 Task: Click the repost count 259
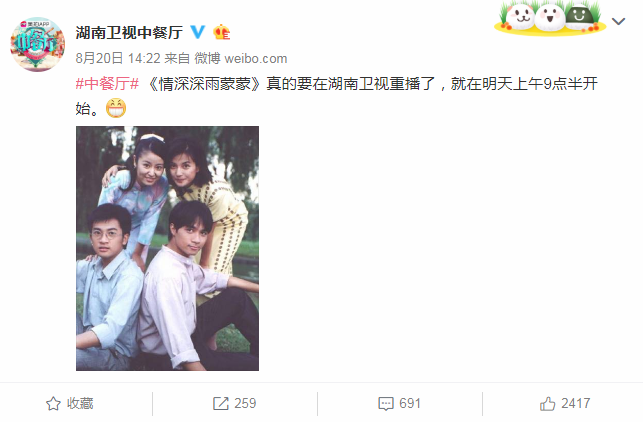pyautogui.click(x=245, y=404)
